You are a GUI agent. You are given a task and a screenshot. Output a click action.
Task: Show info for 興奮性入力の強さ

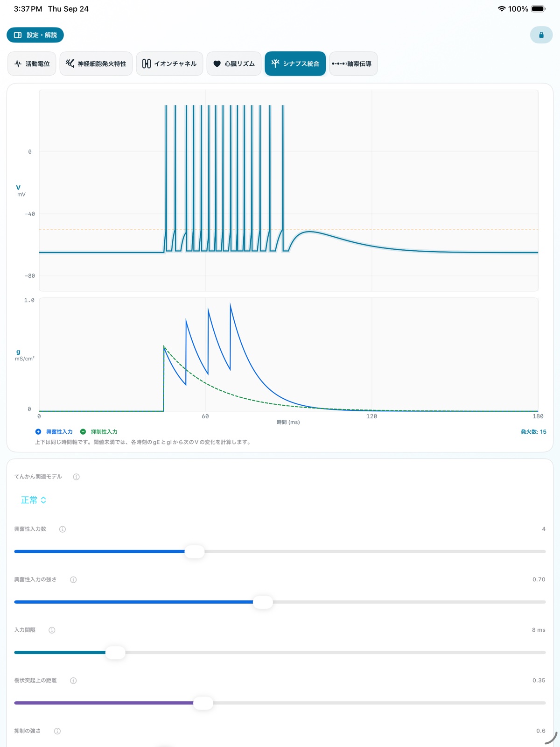[x=73, y=579]
